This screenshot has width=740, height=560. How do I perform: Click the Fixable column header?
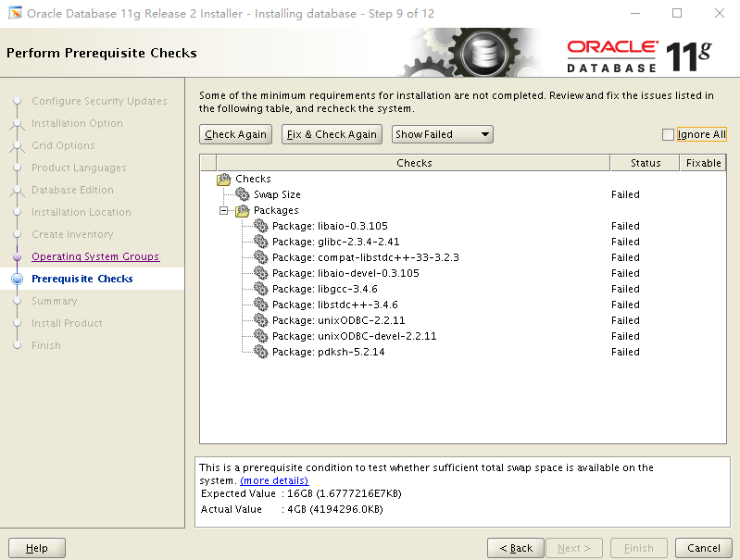click(703, 163)
